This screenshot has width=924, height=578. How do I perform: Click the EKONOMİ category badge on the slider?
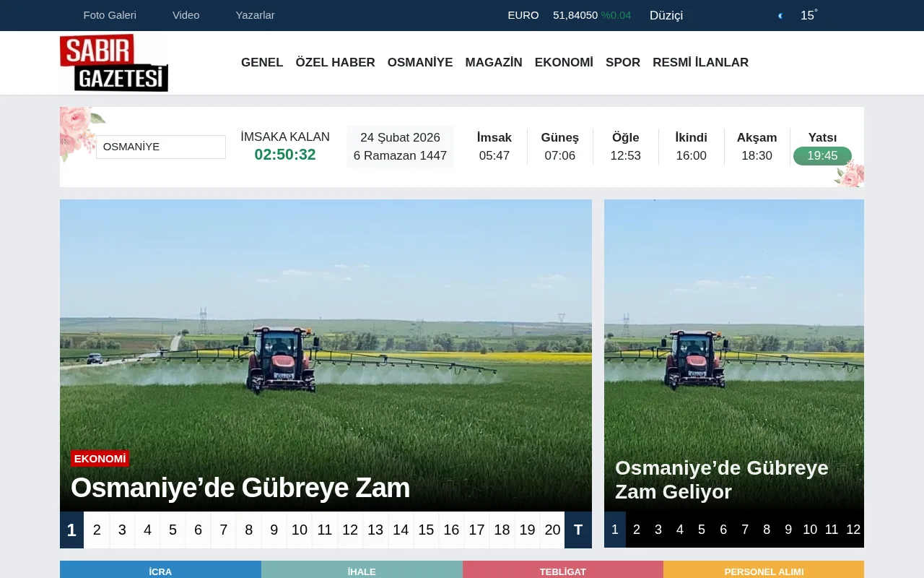(100, 458)
